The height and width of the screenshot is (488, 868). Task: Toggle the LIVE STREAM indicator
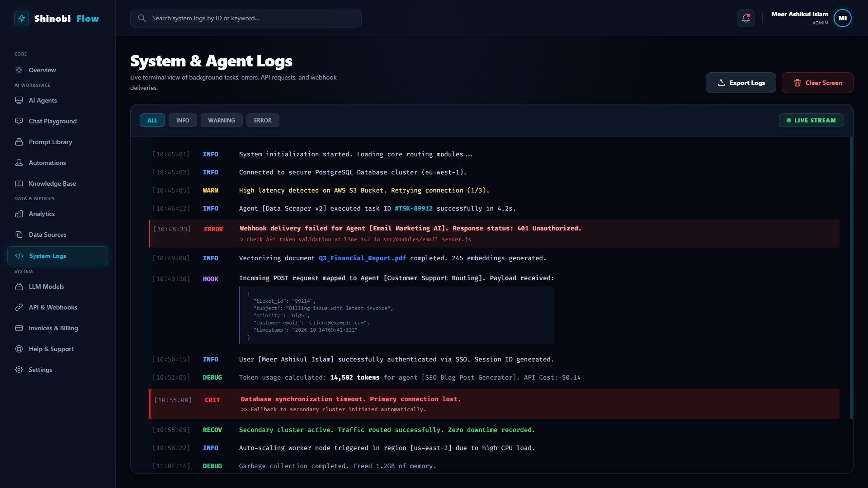click(x=811, y=120)
